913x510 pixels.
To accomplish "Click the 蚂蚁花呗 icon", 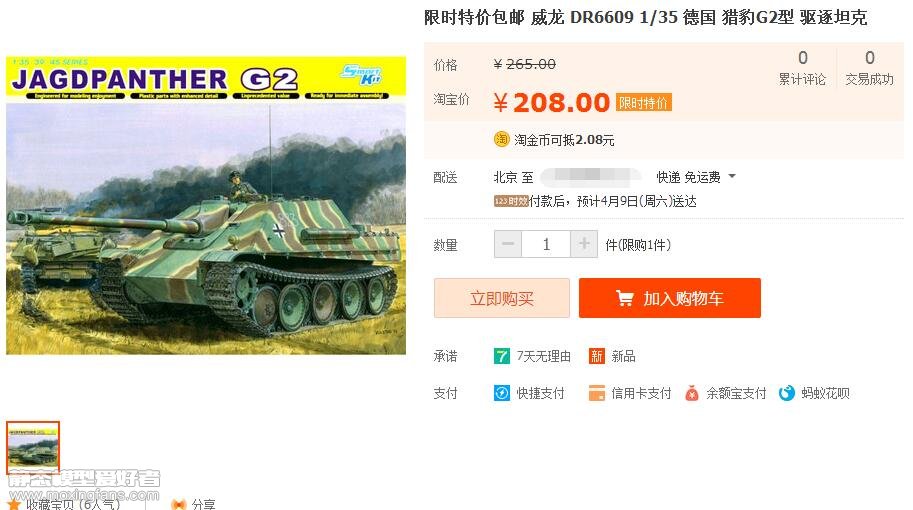I will pyautogui.click(x=787, y=393).
